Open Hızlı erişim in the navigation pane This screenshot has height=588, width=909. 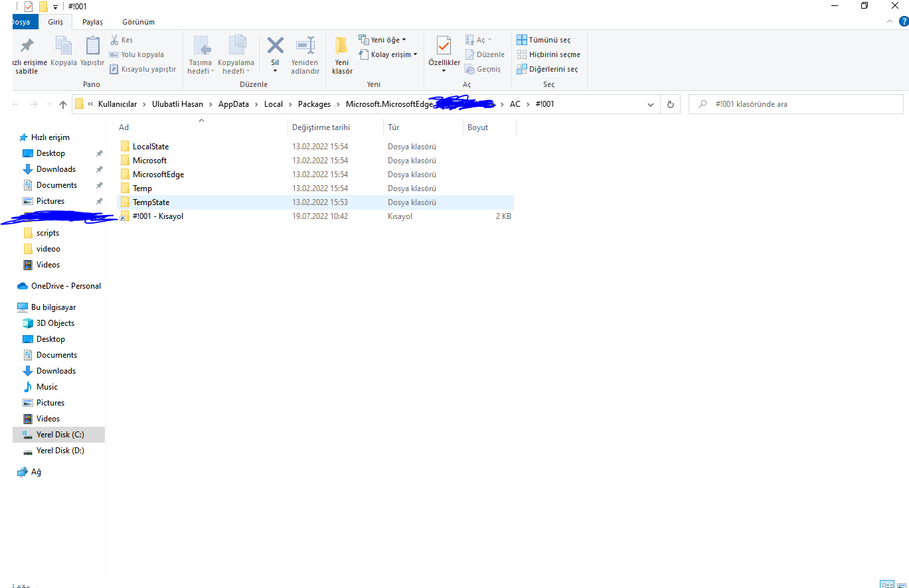(44, 137)
